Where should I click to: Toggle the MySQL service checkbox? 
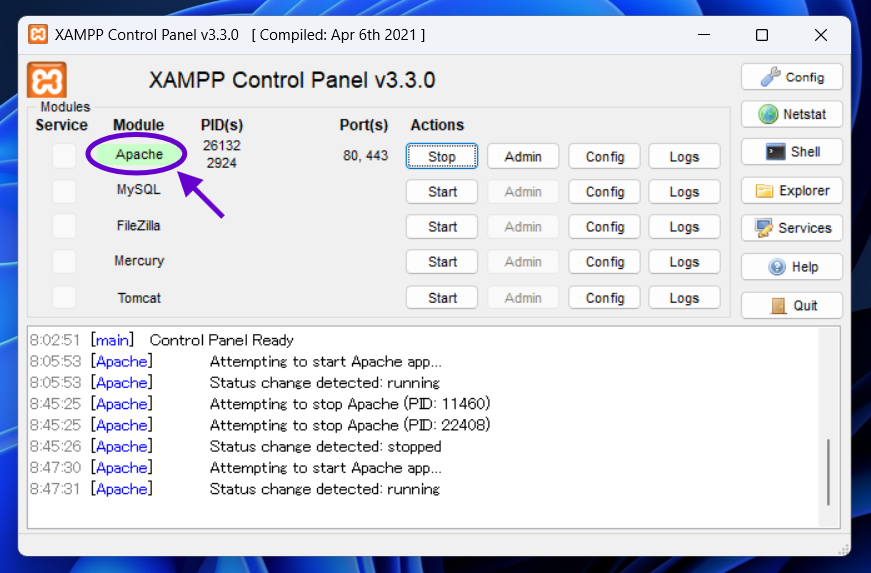click(x=64, y=191)
